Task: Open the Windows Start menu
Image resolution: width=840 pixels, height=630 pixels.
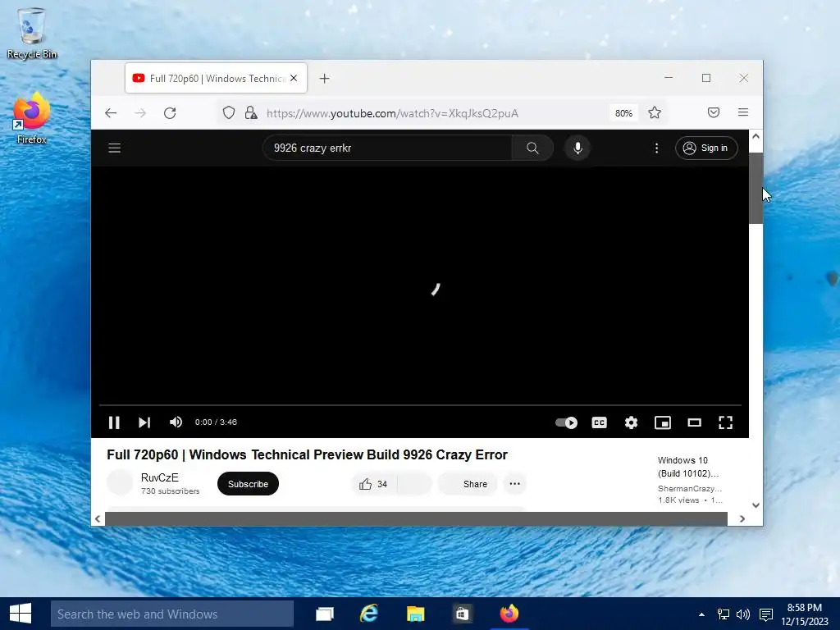Action: click(x=21, y=614)
